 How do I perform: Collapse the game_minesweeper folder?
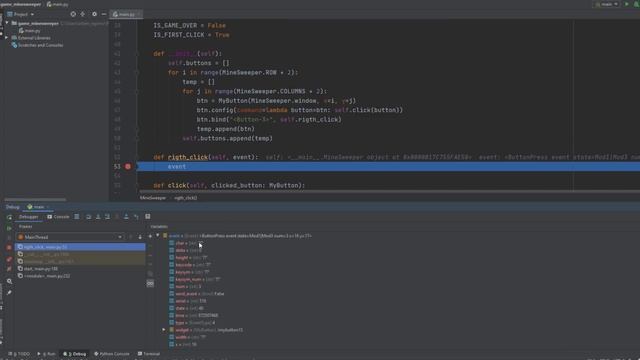tap(7, 23)
